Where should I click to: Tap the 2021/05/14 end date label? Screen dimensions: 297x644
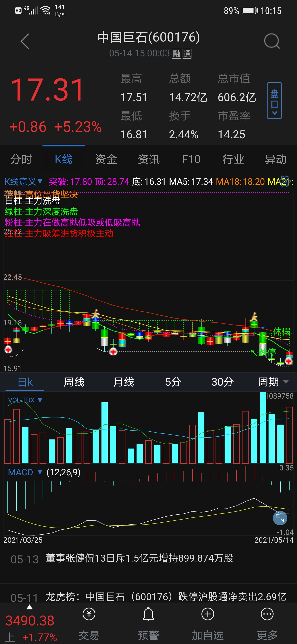(x=274, y=540)
